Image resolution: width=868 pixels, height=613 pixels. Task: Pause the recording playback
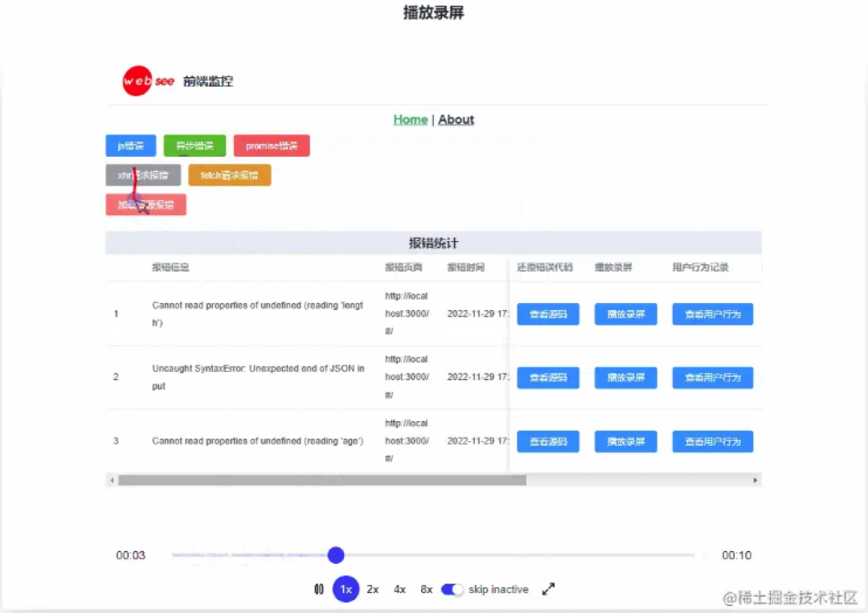(319, 589)
